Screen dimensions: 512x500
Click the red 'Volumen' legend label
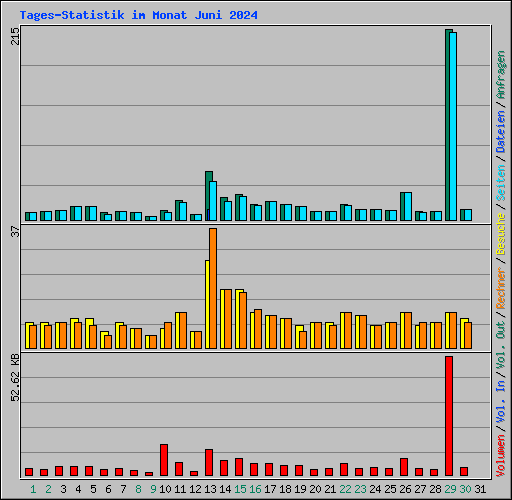pos(501,455)
